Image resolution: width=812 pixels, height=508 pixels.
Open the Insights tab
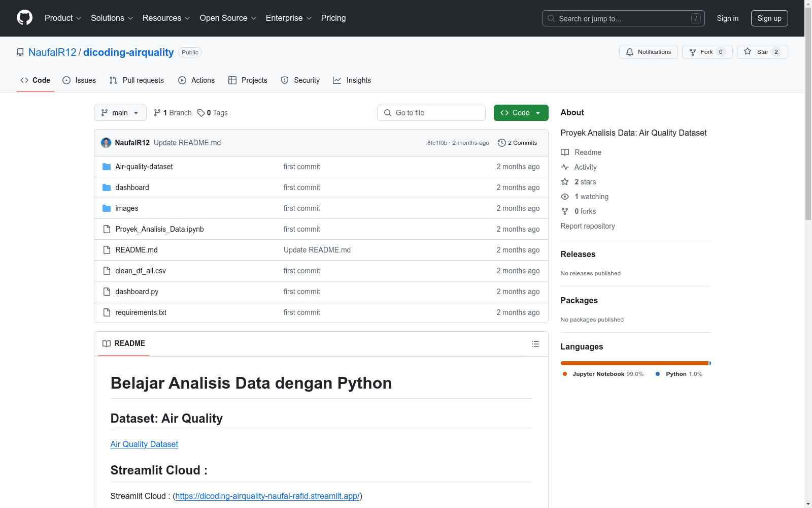coord(352,80)
